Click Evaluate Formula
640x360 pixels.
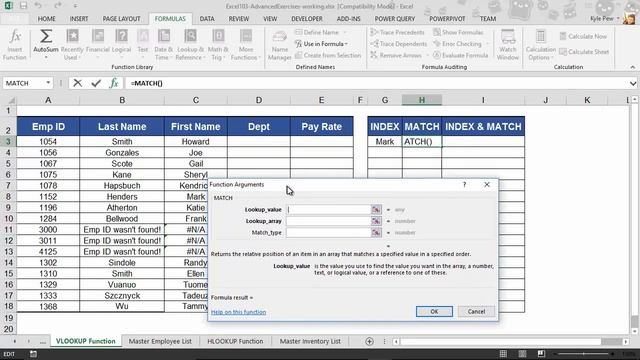pyautogui.click(x=460, y=55)
